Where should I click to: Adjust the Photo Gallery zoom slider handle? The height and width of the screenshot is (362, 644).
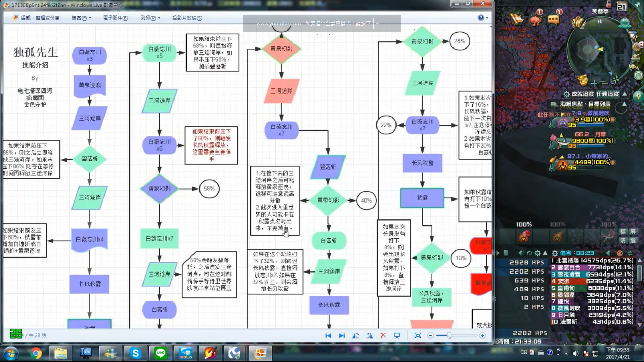point(449,335)
